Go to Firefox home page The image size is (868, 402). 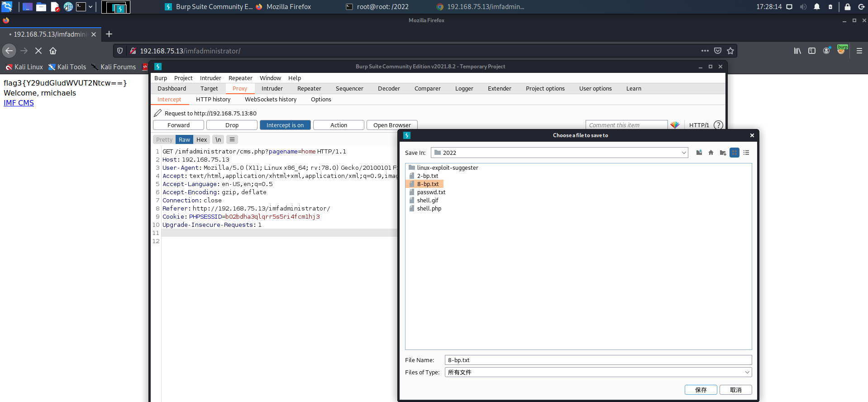tap(53, 51)
